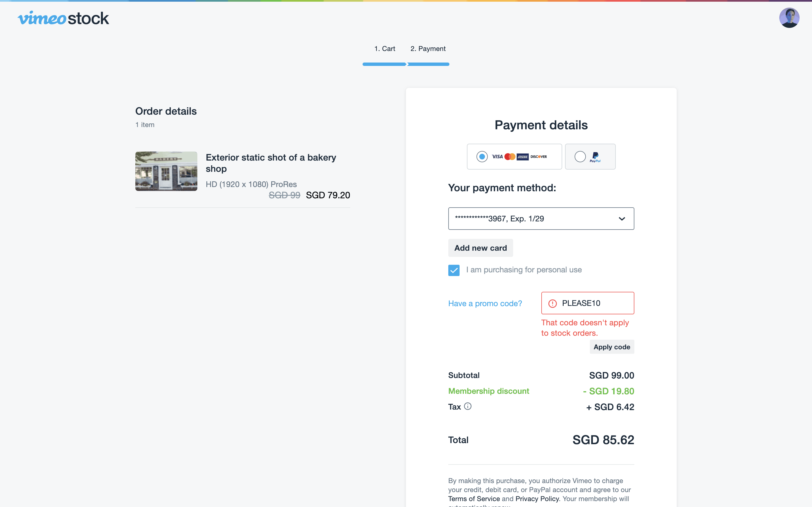812x507 pixels.
Task: Click the American Express card logo
Action: (x=522, y=157)
